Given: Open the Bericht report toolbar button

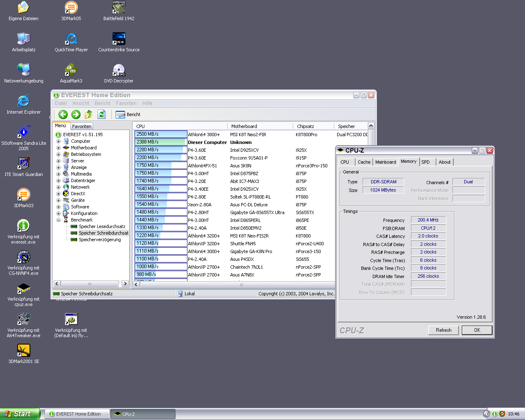Looking at the screenshot, I should click(x=128, y=114).
